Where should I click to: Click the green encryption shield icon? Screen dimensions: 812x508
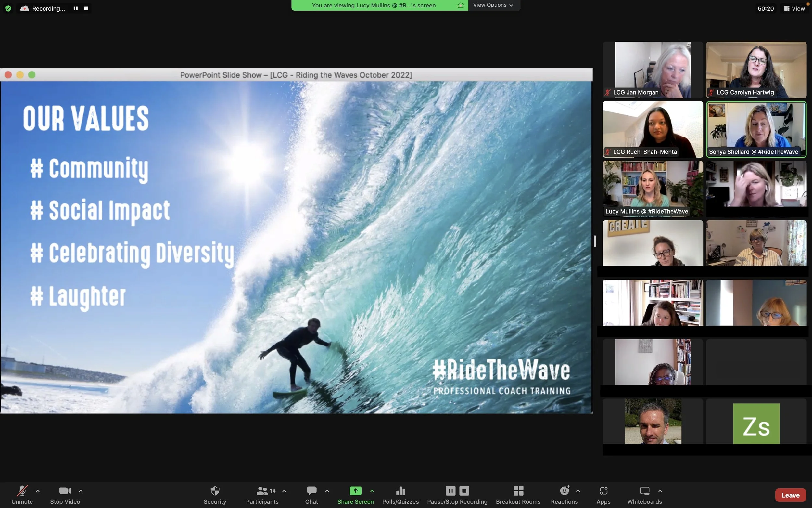coord(8,8)
